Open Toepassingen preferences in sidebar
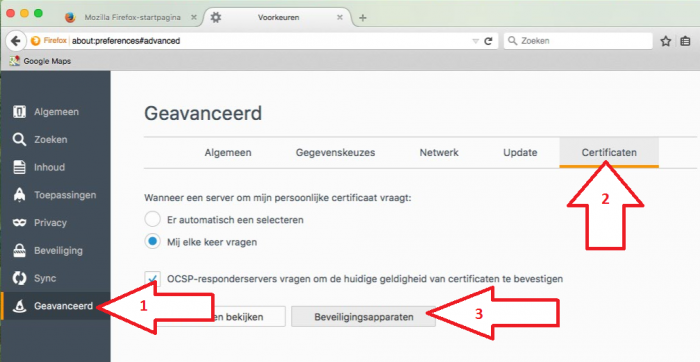Viewport: 700px width, 362px height. 55,195
